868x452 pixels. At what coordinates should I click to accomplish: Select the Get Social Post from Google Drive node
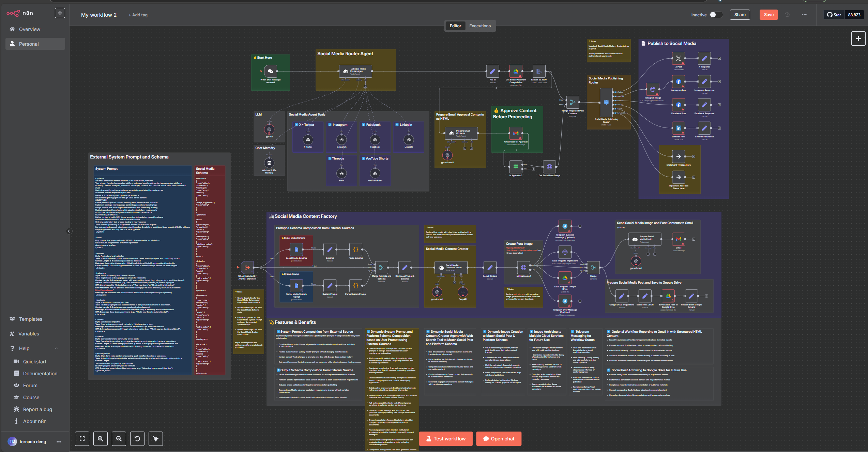[x=516, y=71]
